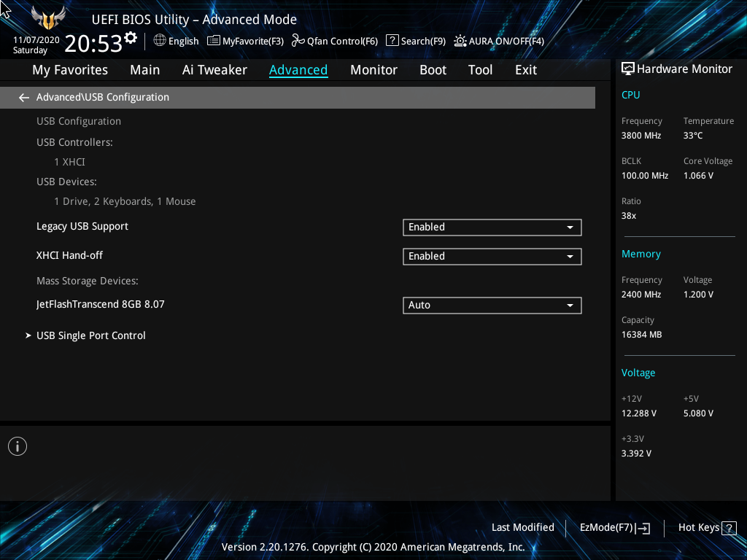The image size is (747, 560).
Task: Click the 1.066 V core voltage value
Action: point(698,176)
